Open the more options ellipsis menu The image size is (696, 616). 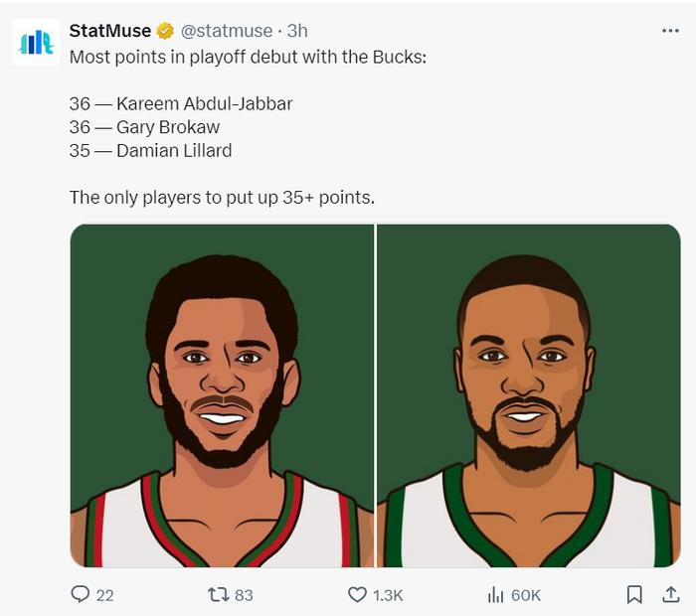tap(670, 31)
